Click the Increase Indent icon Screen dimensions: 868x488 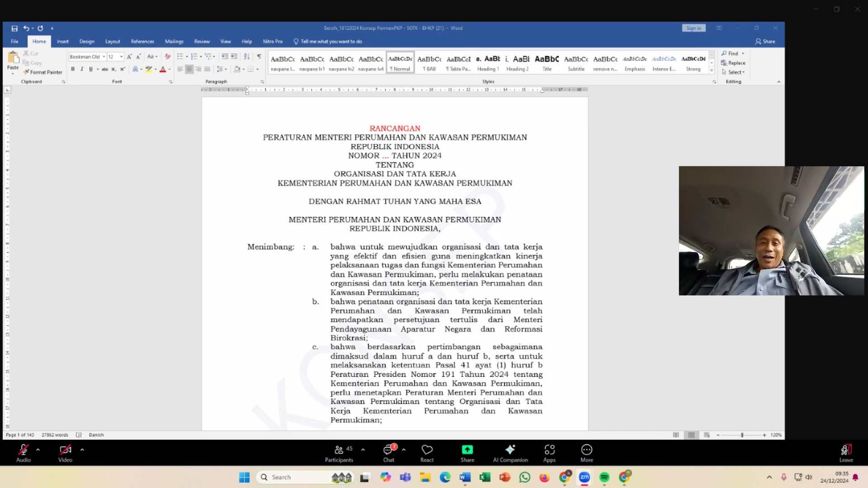[x=234, y=56]
